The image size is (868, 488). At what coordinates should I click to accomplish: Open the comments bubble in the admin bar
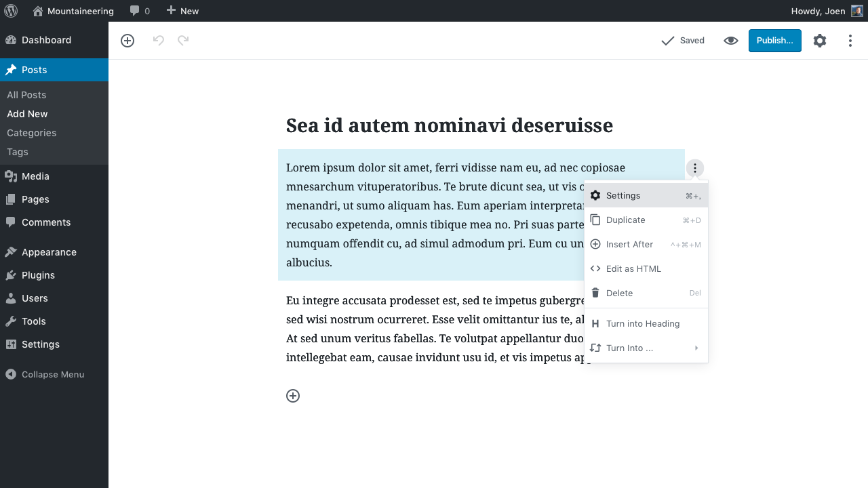coord(134,11)
